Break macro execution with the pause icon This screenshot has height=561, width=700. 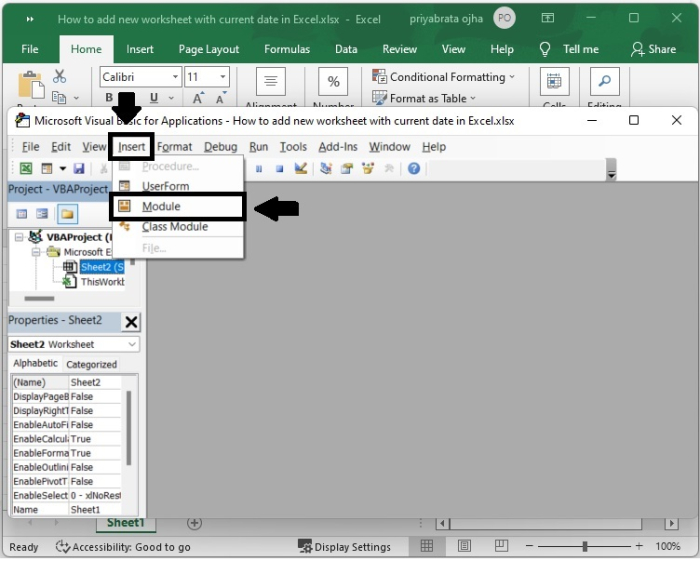pos(259,169)
